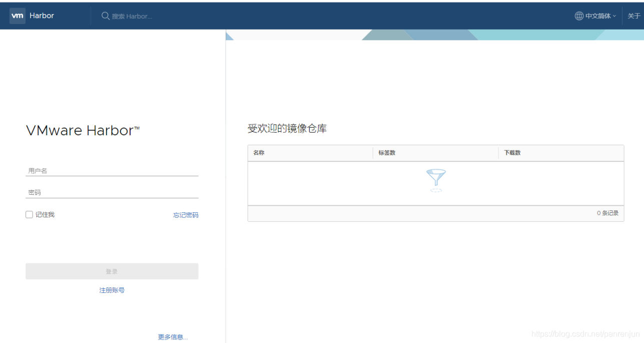Open the 关于 menu item
Screen dimensions: 644x343
coord(634,16)
